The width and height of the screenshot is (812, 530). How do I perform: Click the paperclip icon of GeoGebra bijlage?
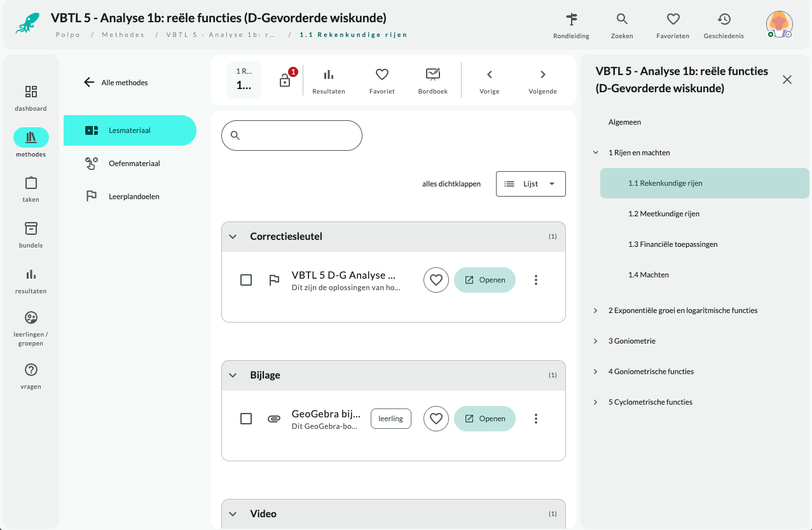click(x=274, y=419)
